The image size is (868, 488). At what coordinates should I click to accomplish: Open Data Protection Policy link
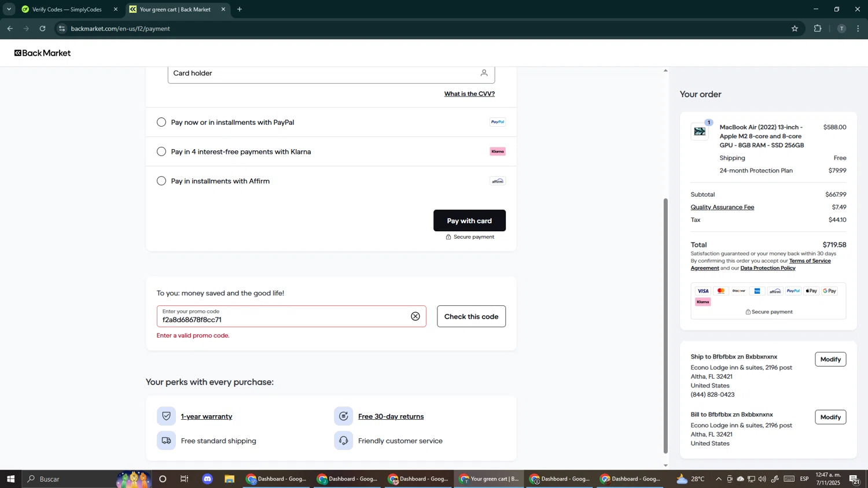[x=768, y=268]
